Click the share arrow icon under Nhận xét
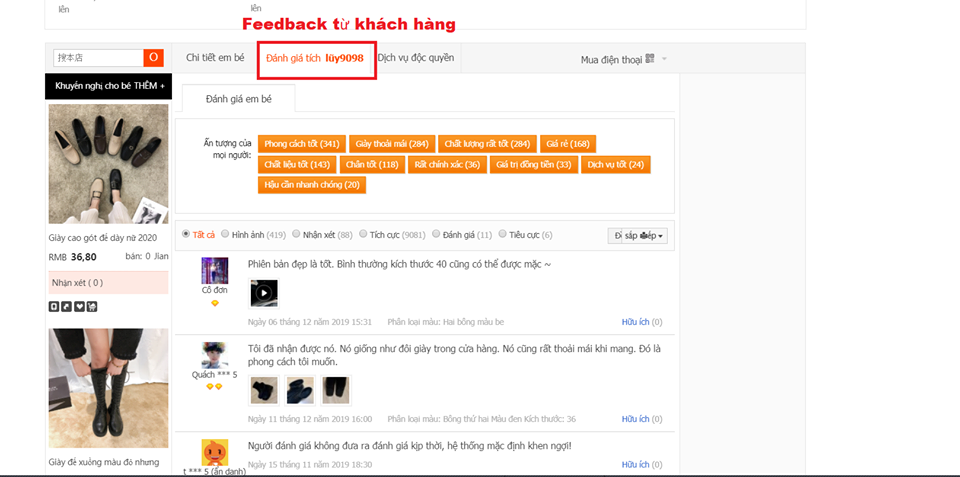 (x=66, y=306)
